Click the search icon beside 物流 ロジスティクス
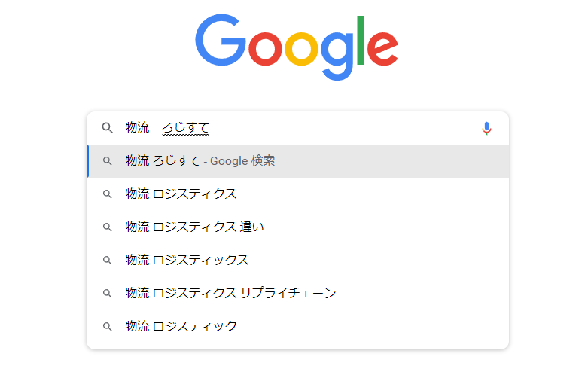 [108, 194]
